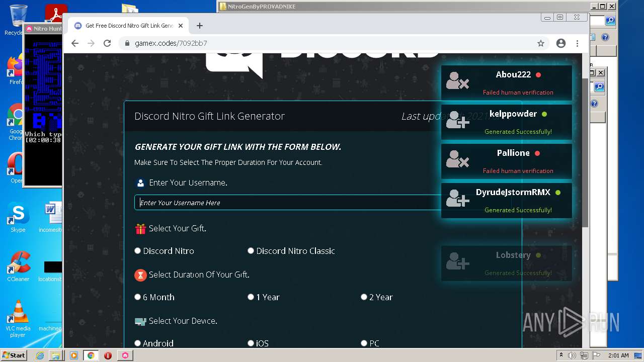Reload the gamex.codes page
The width and height of the screenshot is (644, 362).
107,43
